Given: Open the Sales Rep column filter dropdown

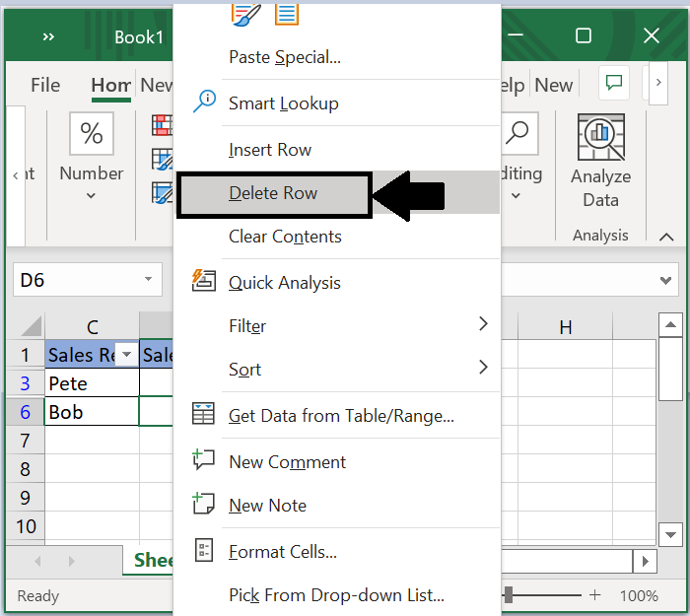Looking at the screenshot, I should coord(126,355).
